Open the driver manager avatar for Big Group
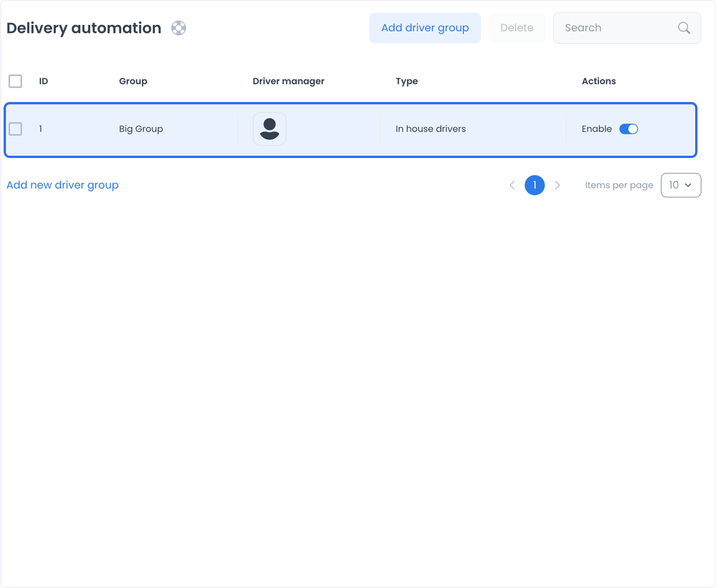 [270, 129]
